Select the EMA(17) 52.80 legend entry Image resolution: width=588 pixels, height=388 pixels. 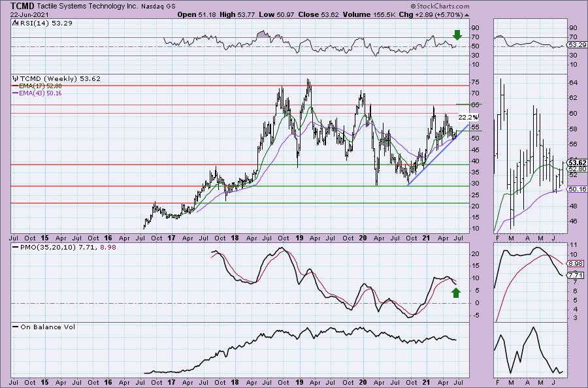click(40, 86)
